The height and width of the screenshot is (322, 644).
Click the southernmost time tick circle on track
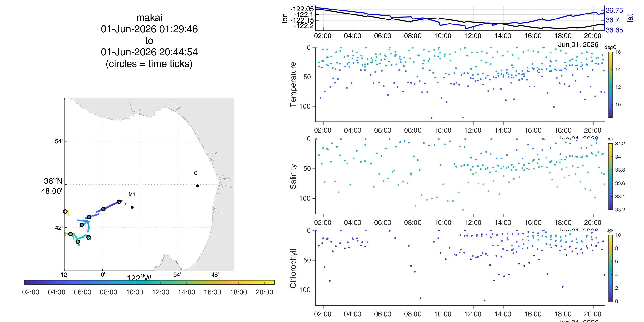pyautogui.click(x=78, y=242)
